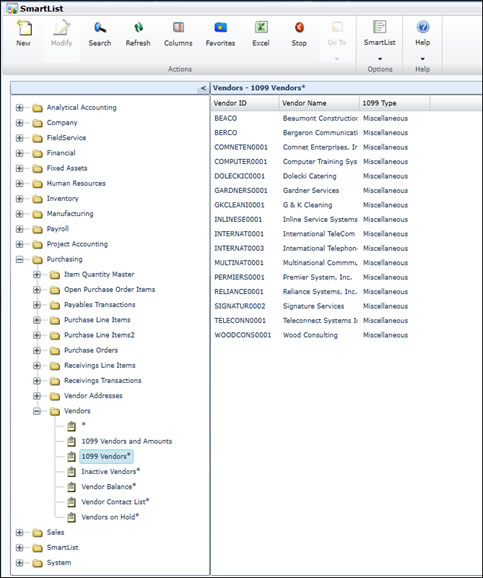Open the SmartList dropdown arrow
This screenshot has width=483, height=578.
pos(380,59)
